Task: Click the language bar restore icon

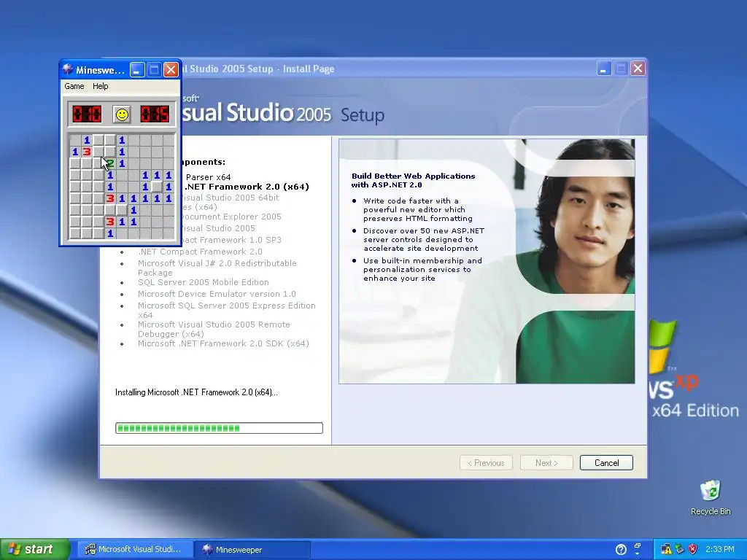Action: point(638,545)
